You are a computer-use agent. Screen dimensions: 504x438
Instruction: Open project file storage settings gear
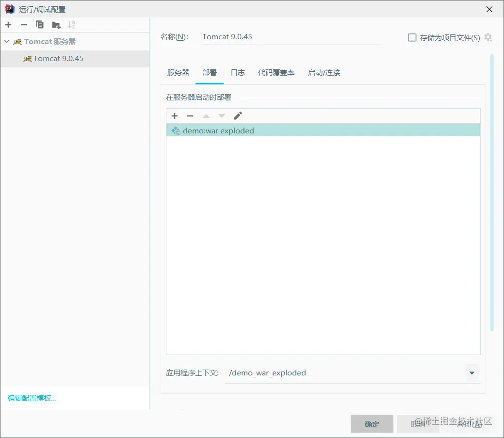pyautogui.click(x=488, y=37)
